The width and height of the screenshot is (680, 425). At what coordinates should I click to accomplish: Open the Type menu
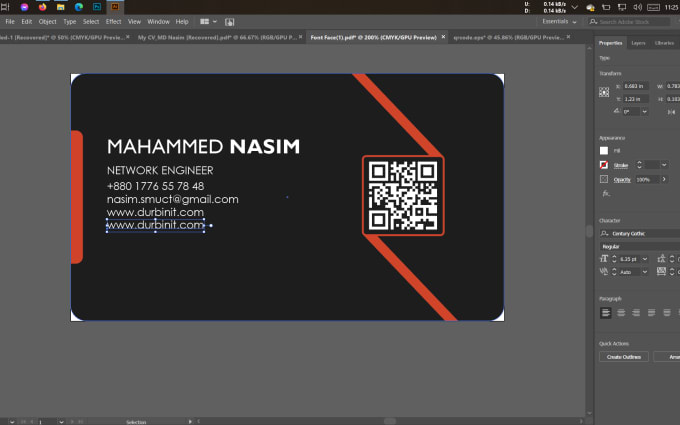(x=69, y=21)
